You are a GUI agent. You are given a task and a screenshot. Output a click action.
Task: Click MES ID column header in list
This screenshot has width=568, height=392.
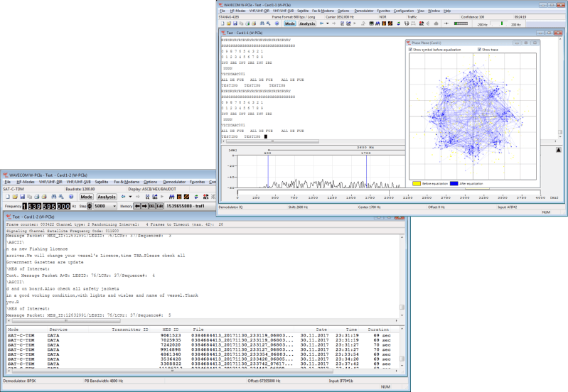170,330
